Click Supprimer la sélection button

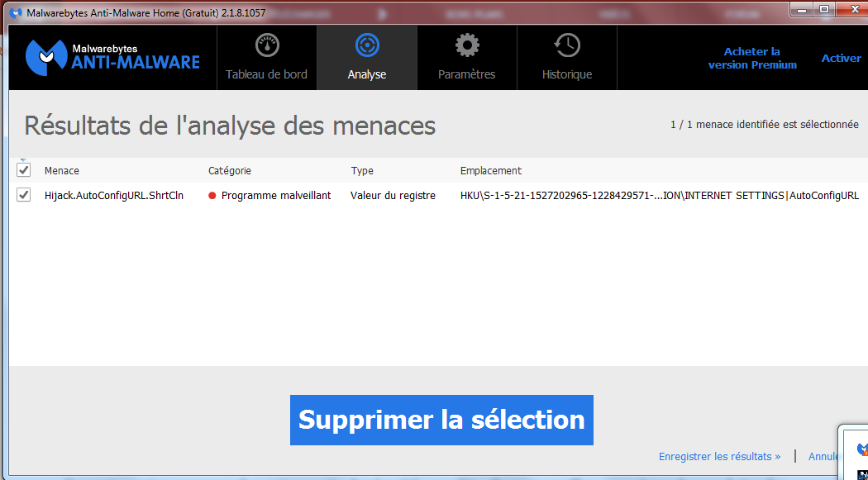click(x=441, y=420)
